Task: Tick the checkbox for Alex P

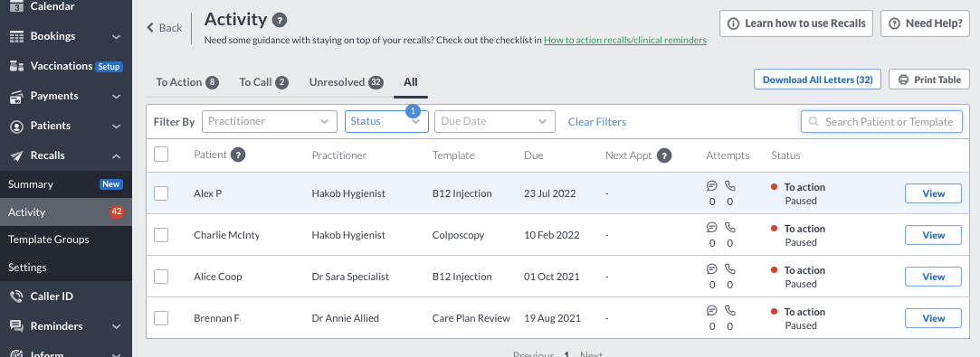Action: click(x=161, y=193)
